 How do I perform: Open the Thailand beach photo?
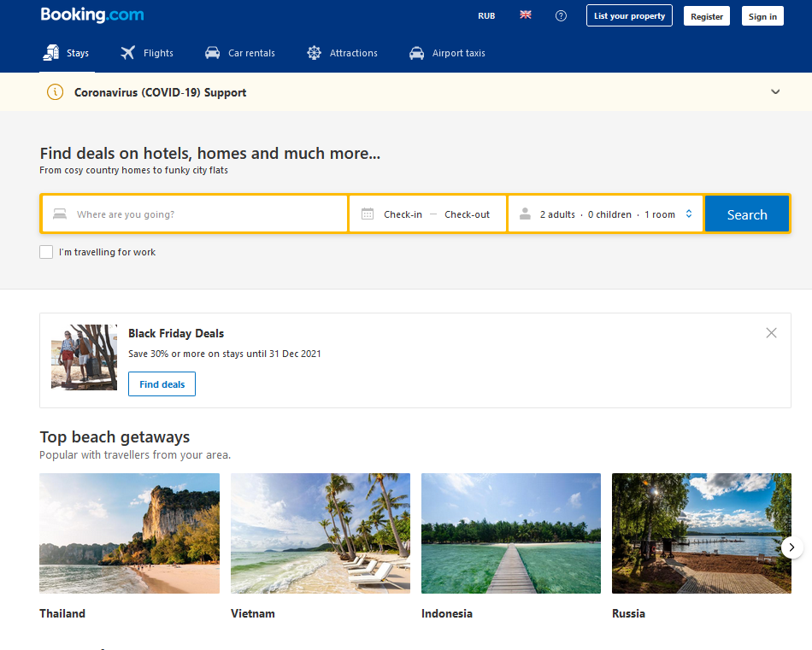[x=129, y=533]
